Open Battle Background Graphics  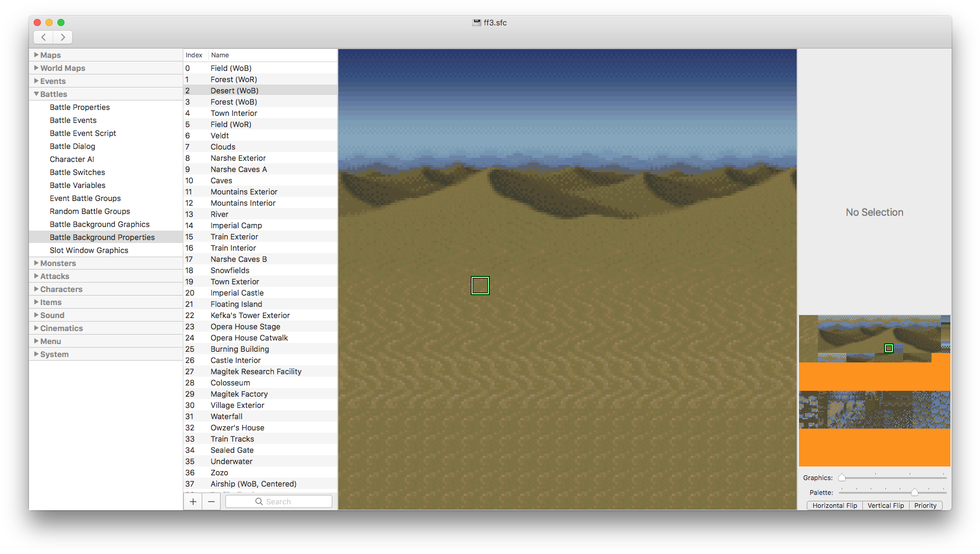point(99,224)
